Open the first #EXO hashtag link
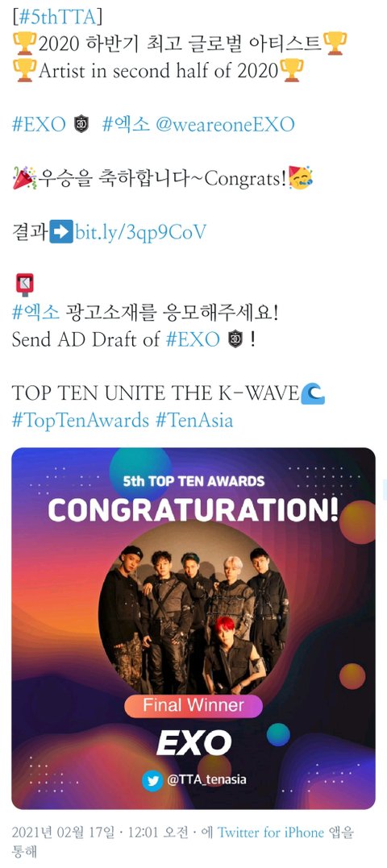The width and height of the screenshot is (387, 868). pos(38,123)
